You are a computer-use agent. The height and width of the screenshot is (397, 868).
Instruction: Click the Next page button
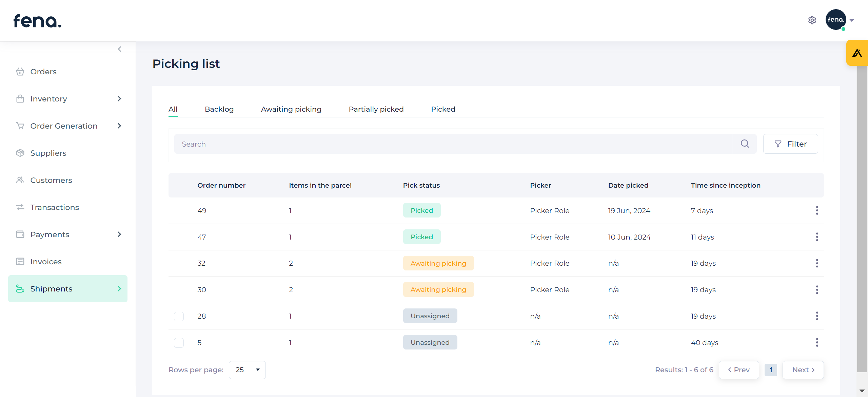[803, 370]
